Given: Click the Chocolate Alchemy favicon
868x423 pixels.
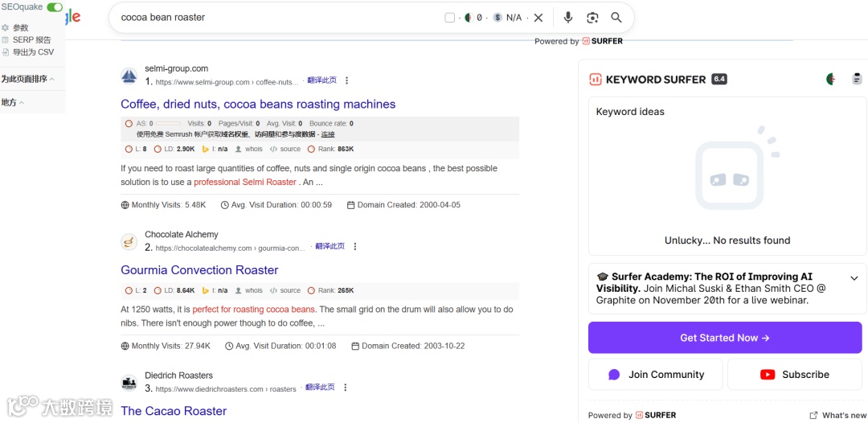Looking at the screenshot, I should click(x=129, y=242).
